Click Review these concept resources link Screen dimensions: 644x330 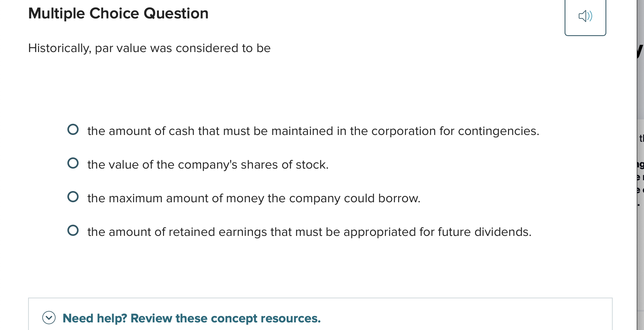coord(191,318)
